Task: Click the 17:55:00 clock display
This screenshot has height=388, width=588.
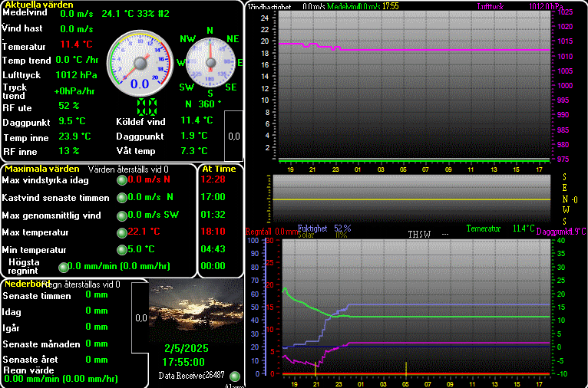Action: [183, 362]
